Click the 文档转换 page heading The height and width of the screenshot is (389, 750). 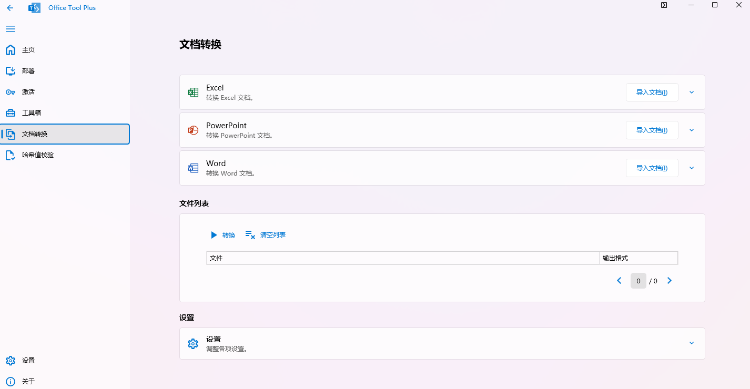(x=200, y=44)
